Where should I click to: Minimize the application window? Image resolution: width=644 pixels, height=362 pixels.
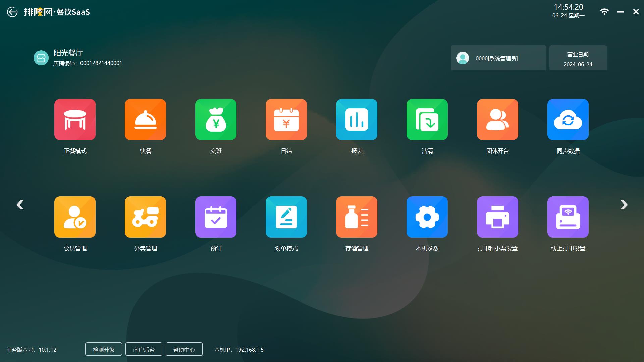[621, 12]
